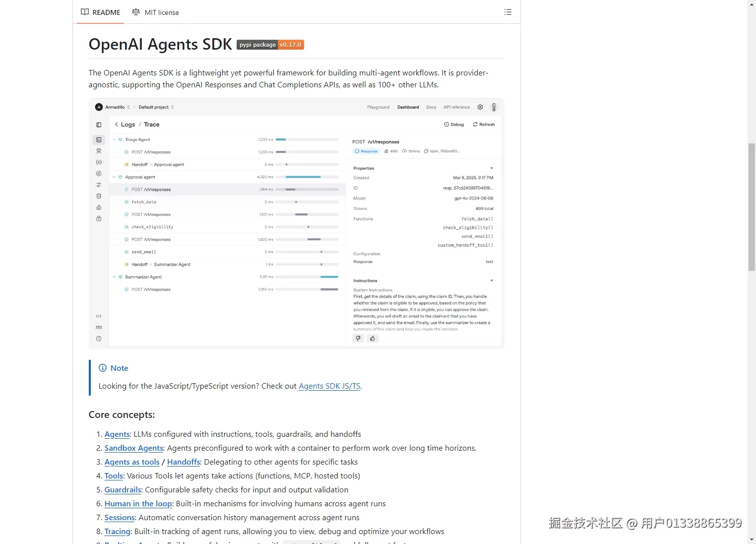Click the back chevron before Logs
This screenshot has height=544, width=756.
coord(117,125)
